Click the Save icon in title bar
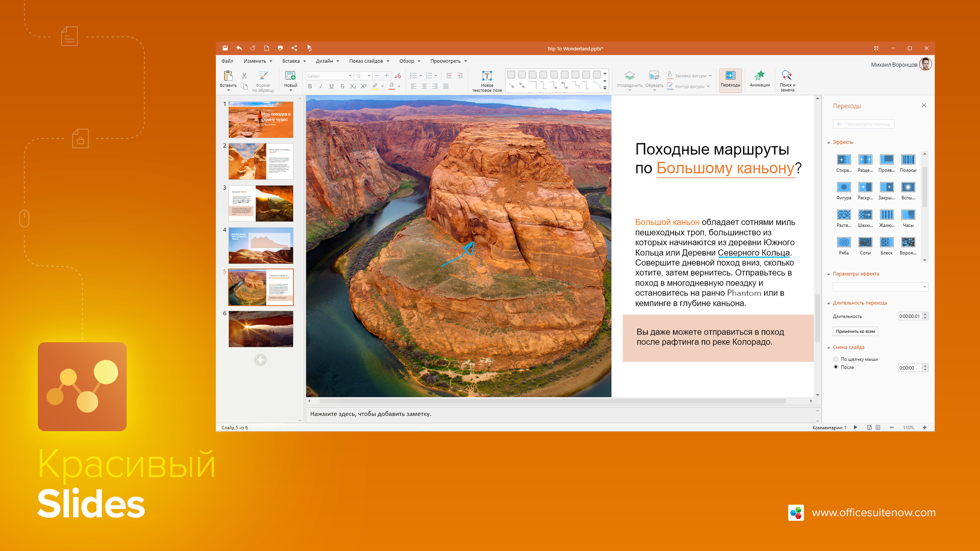The image size is (980, 551). 225,48
